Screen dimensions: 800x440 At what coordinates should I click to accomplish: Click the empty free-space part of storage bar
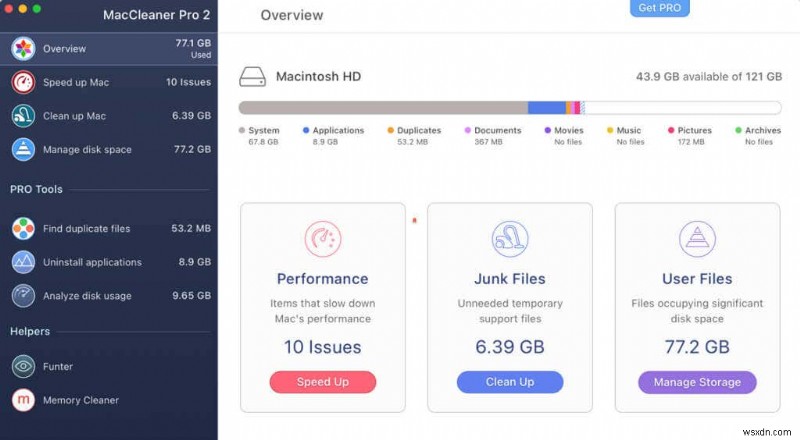coord(683,108)
